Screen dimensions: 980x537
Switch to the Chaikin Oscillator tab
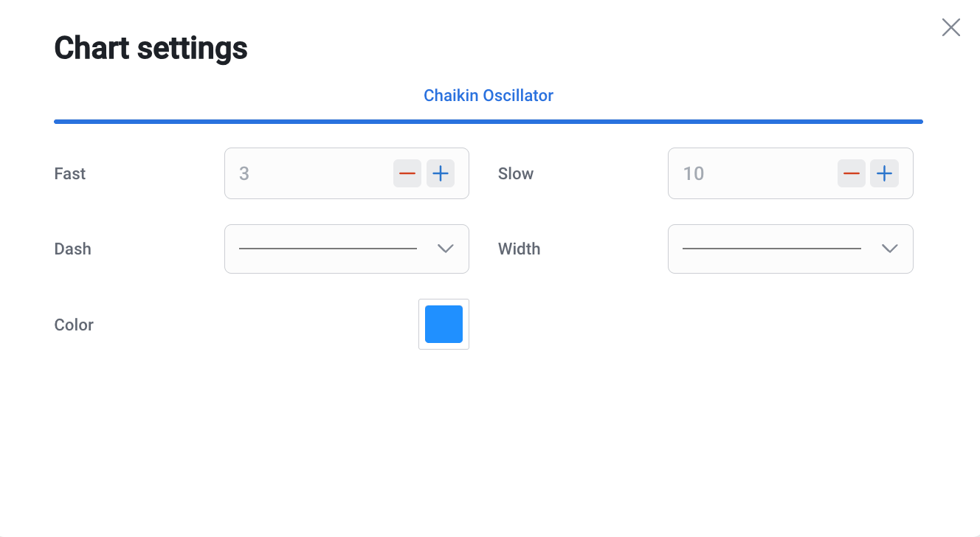tap(489, 95)
